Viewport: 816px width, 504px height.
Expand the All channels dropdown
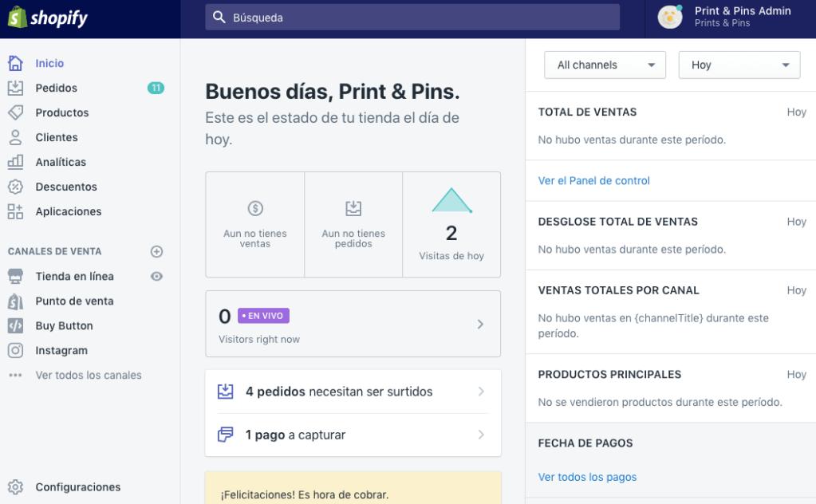tap(605, 65)
